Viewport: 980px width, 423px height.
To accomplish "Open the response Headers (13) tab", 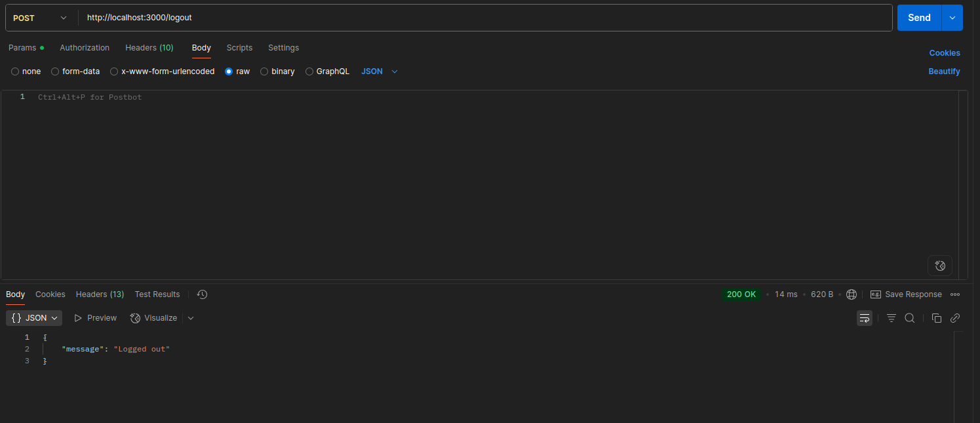I will click(100, 294).
